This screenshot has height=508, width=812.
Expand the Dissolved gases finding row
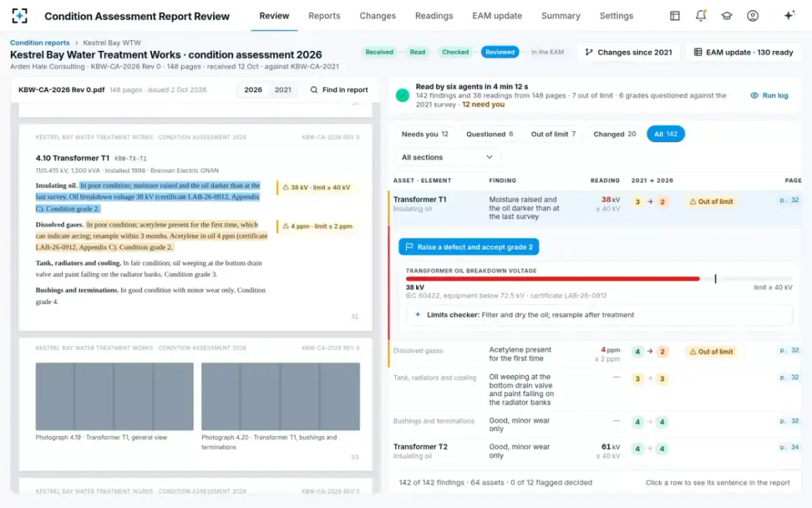(x=595, y=354)
